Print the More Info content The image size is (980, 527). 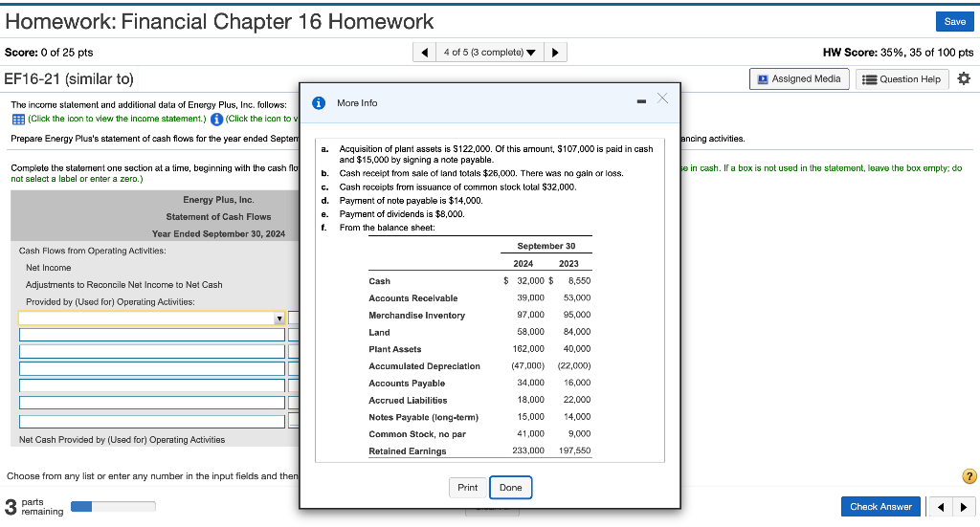click(467, 488)
